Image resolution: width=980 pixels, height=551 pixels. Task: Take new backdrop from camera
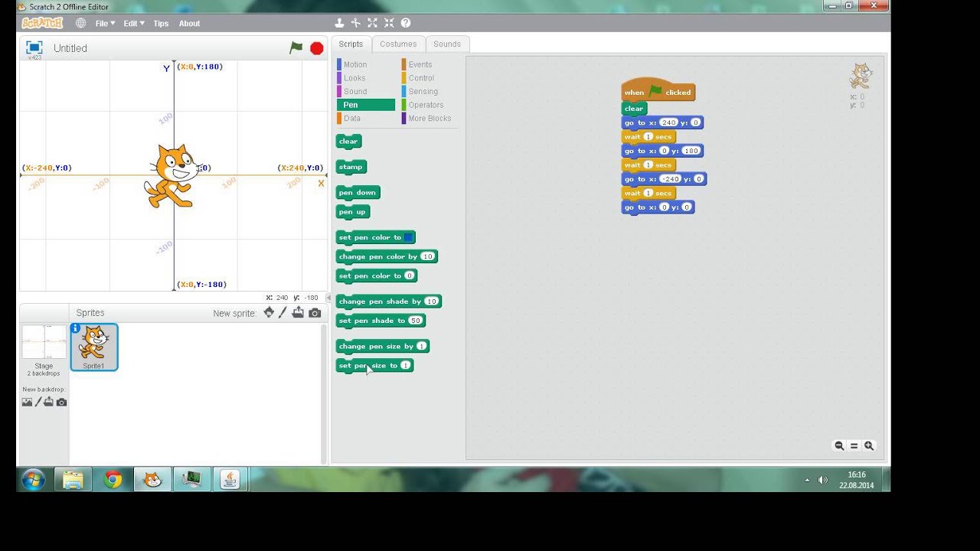pyautogui.click(x=62, y=402)
